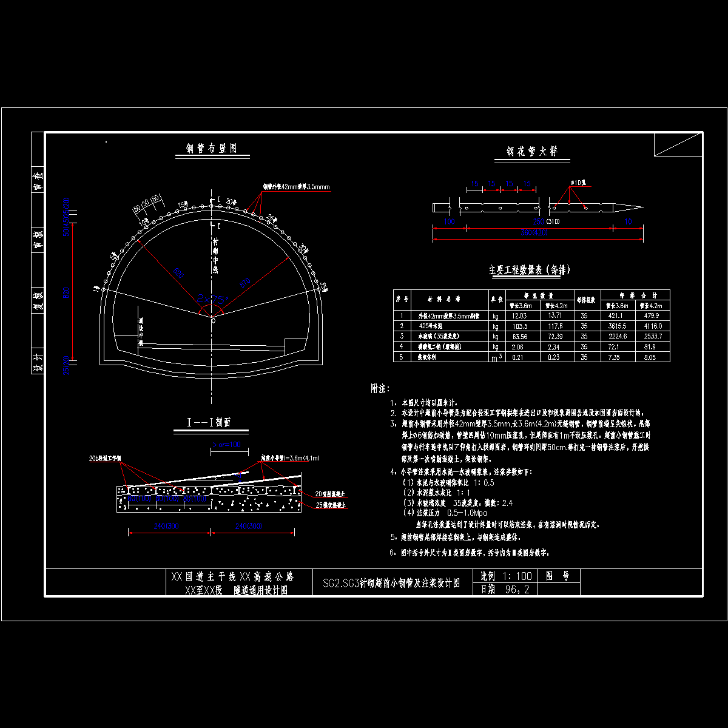Select the 570 radius dimension label
728x728 pixels.
point(244,282)
